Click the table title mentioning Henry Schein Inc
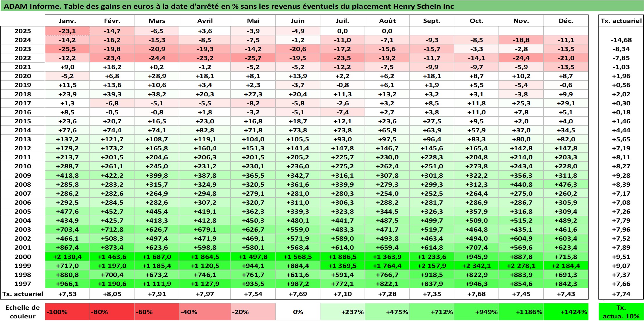644x321 pixels. pyautogui.click(x=229, y=6)
